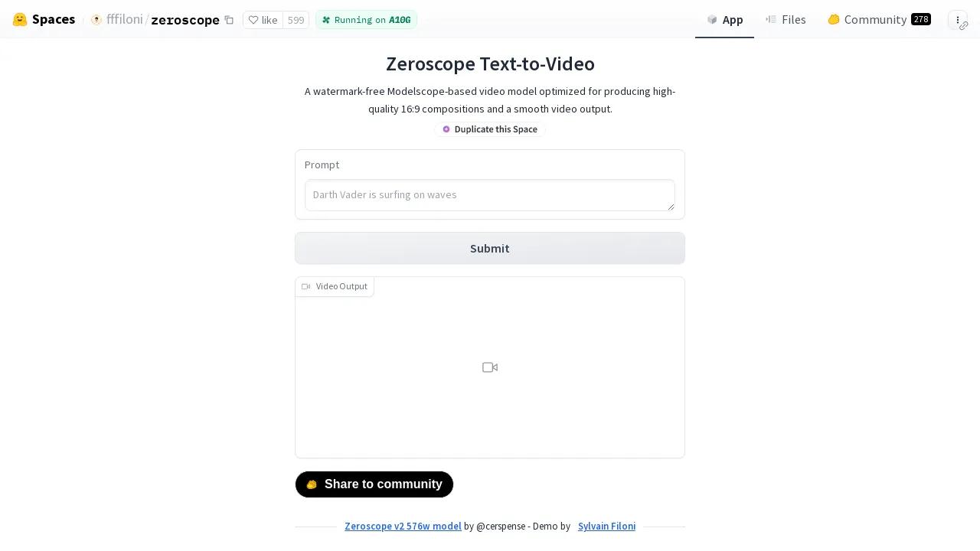Open the three-dot more options menu
Screen dimensions: 980x551
(x=957, y=20)
